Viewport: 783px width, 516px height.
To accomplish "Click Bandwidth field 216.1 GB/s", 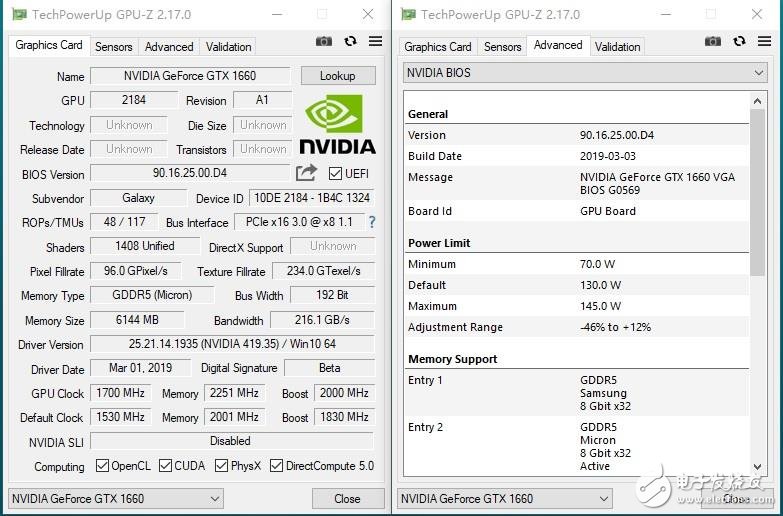I will point(322,320).
